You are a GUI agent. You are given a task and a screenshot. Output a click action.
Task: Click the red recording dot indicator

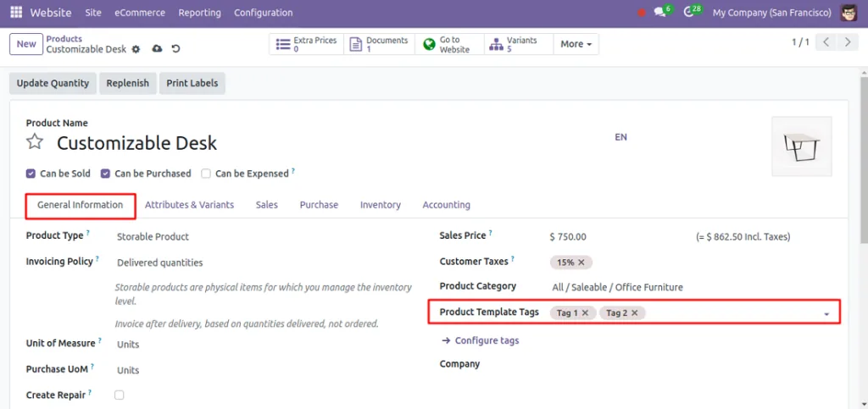coord(642,12)
